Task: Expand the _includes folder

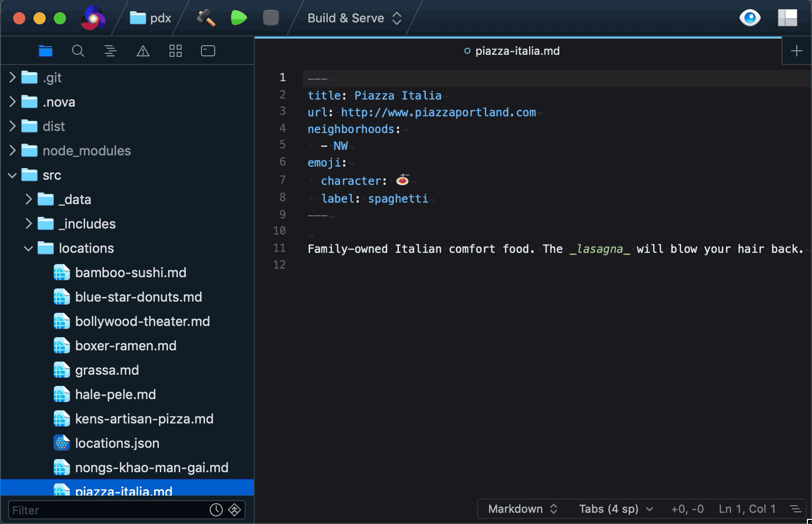Action: click(29, 223)
